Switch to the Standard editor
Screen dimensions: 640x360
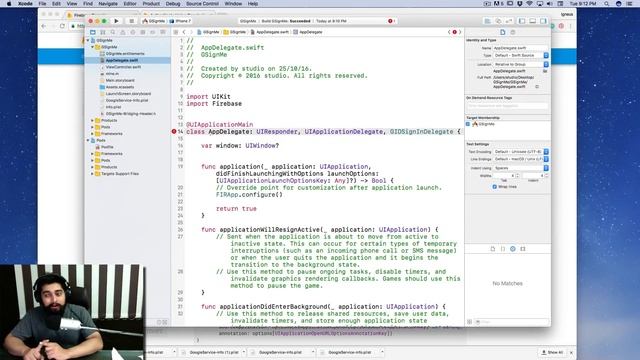click(487, 21)
